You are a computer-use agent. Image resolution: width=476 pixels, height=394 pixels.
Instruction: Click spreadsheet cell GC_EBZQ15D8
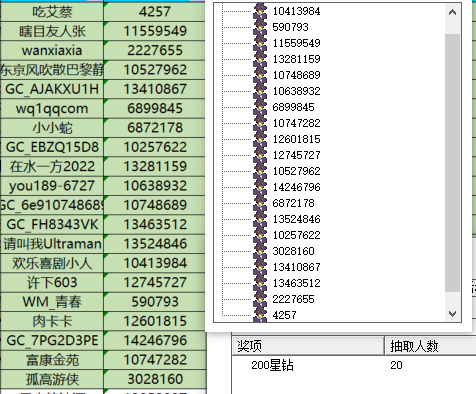pyautogui.click(x=52, y=147)
